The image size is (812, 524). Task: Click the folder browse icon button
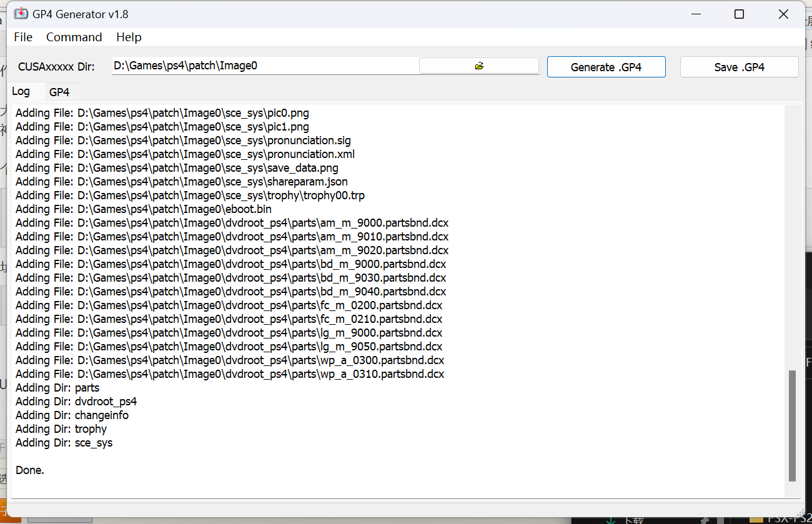(478, 66)
